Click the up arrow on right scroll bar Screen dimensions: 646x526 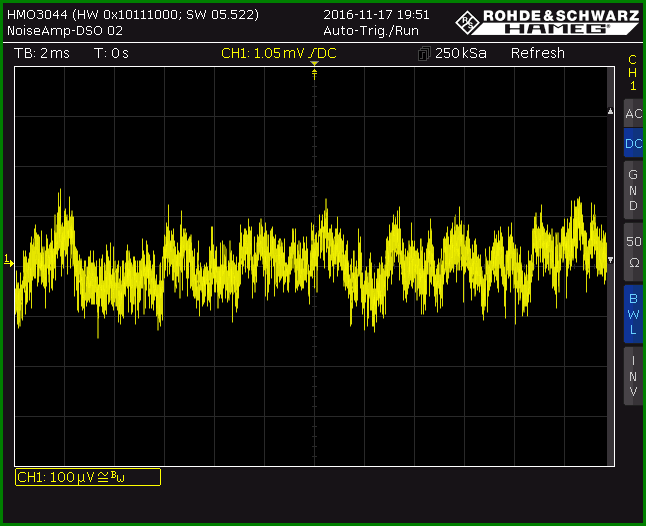coord(611,111)
